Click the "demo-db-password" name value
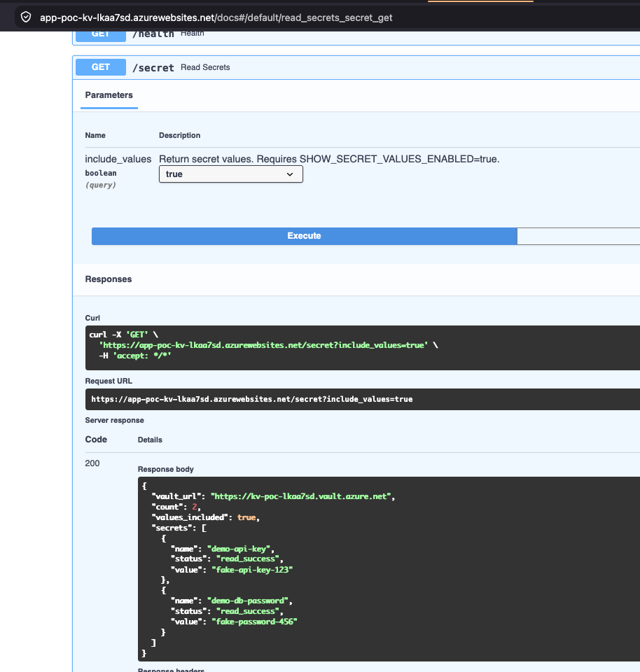Image resolution: width=640 pixels, height=672 pixels. [248, 601]
